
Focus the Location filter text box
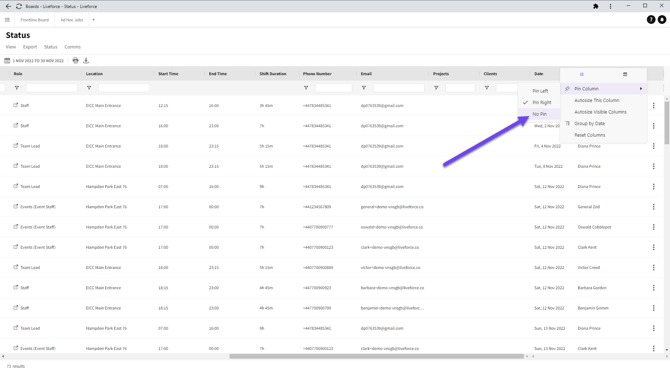[124, 88]
